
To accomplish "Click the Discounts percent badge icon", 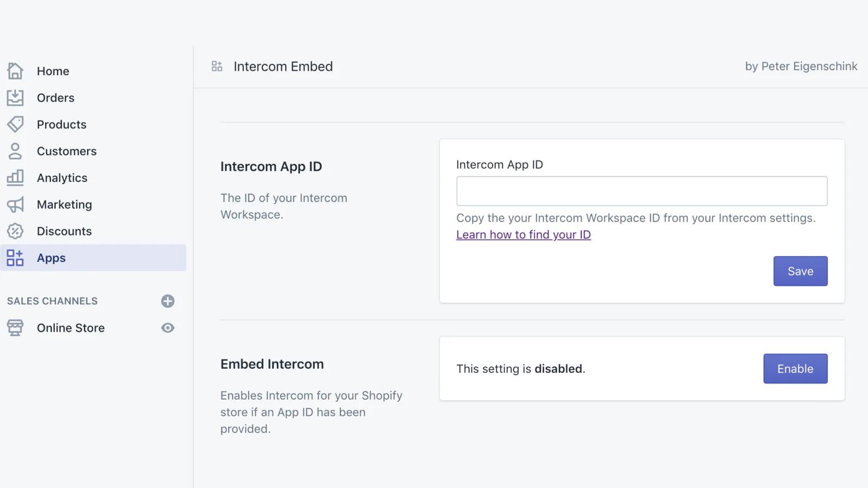I will pos(15,231).
